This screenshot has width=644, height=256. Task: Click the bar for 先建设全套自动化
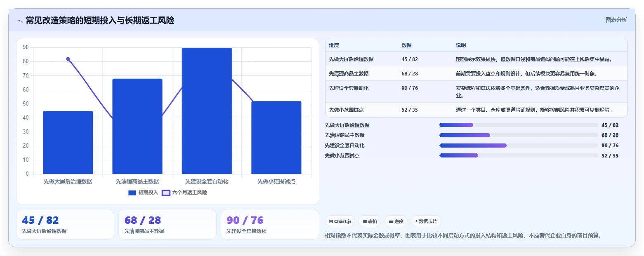click(207, 111)
